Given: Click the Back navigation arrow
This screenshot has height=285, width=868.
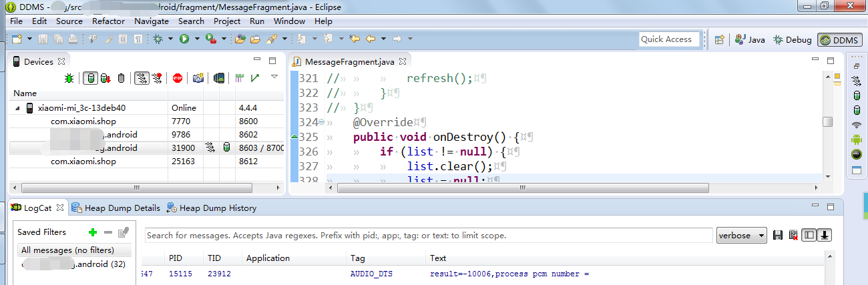Looking at the screenshot, I should [370, 39].
